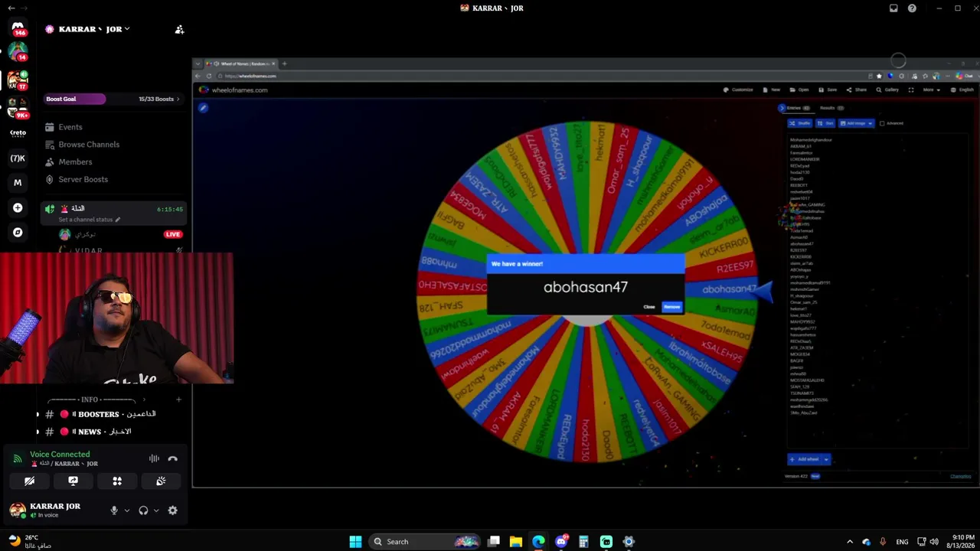Viewport: 980px width, 551px height.
Task: Open the soundboard button
Action: pos(161,481)
